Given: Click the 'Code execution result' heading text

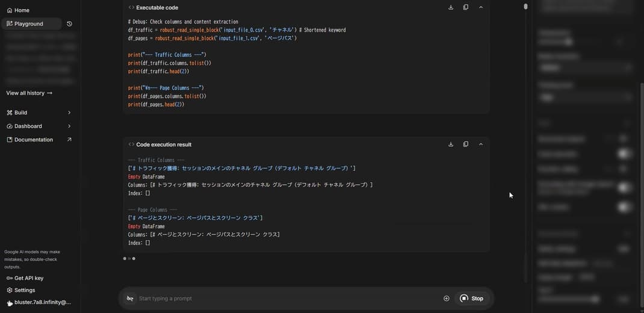Looking at the screenshot, I should 164,144.
